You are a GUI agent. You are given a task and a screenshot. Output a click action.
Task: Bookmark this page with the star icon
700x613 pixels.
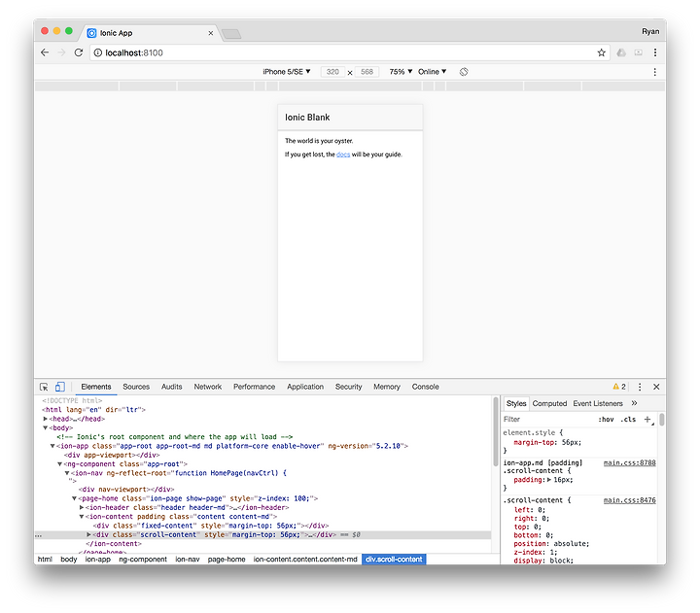pyautogui.click(x=602, y=52)
